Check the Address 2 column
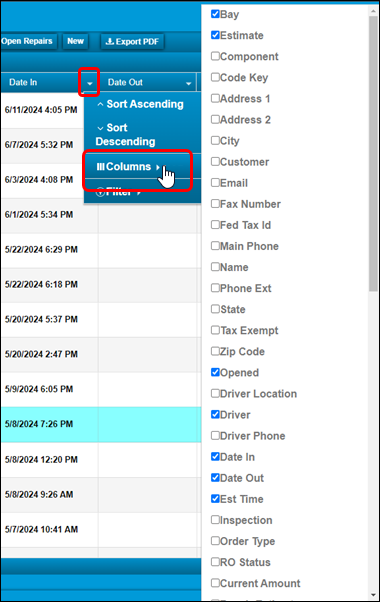Screen dimensions: 380x602 tap(215, 120)
